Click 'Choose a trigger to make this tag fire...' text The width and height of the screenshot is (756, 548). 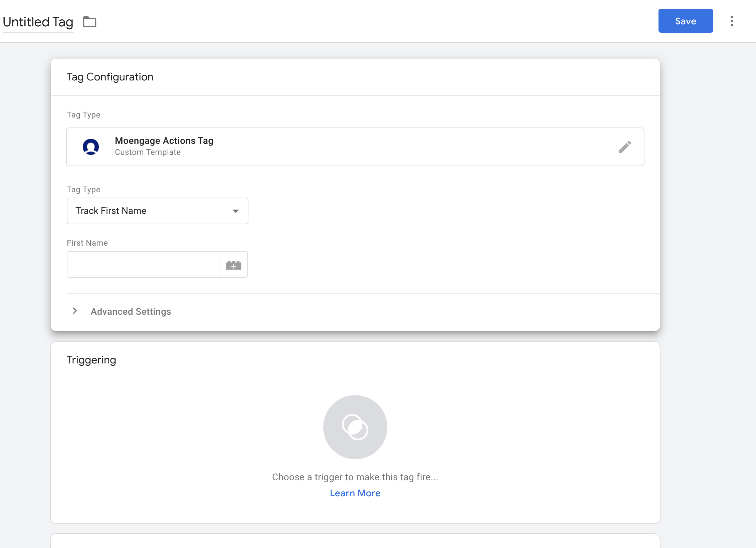coord(355,477)
